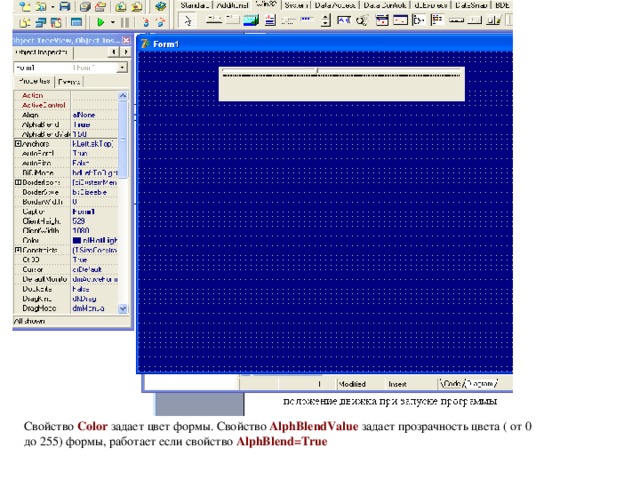Click the Add File to Project icon

tap(120, 7)
